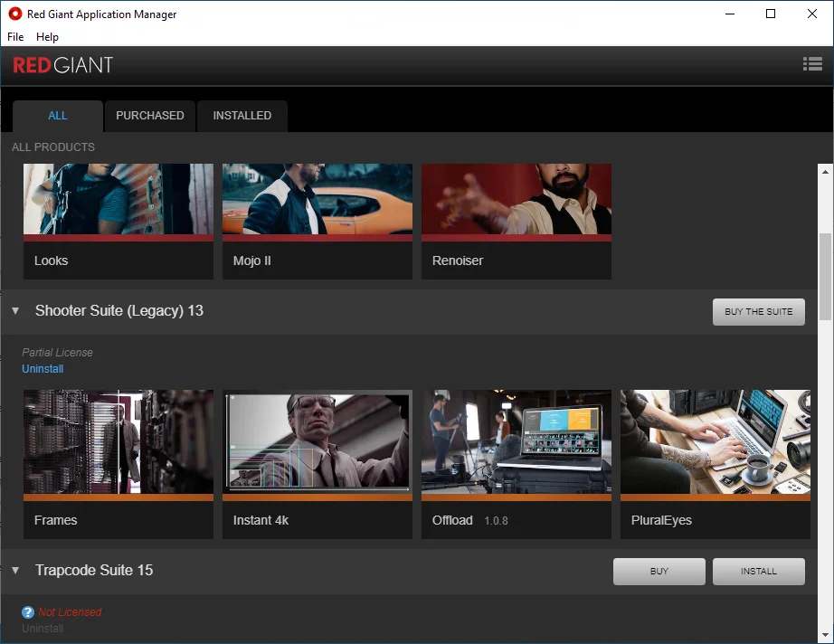This screenshot has width=834, height=644.
Task: Switch to the PURCHASED tab
Action: (150, 116)
